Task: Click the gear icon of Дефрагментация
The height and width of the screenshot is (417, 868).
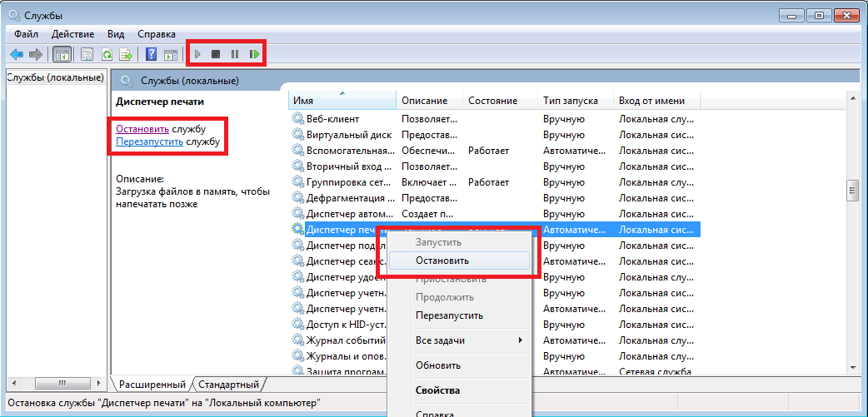Action: (298, 197)
